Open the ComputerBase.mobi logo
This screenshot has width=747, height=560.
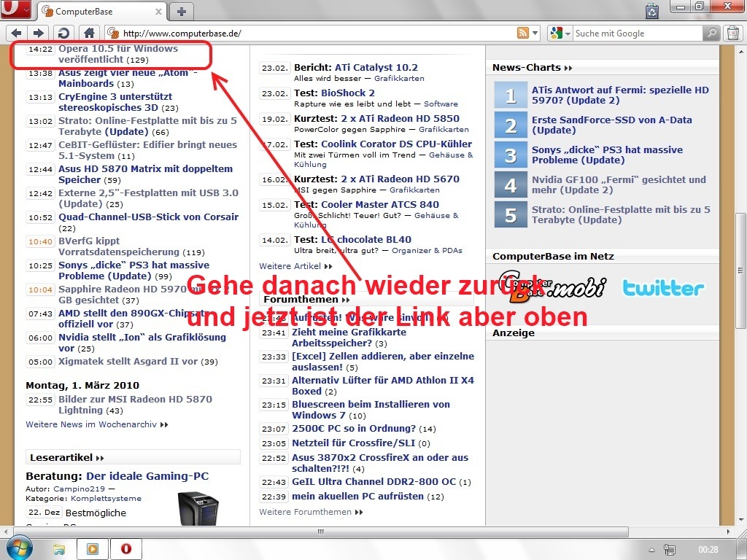tap(551, 287)
